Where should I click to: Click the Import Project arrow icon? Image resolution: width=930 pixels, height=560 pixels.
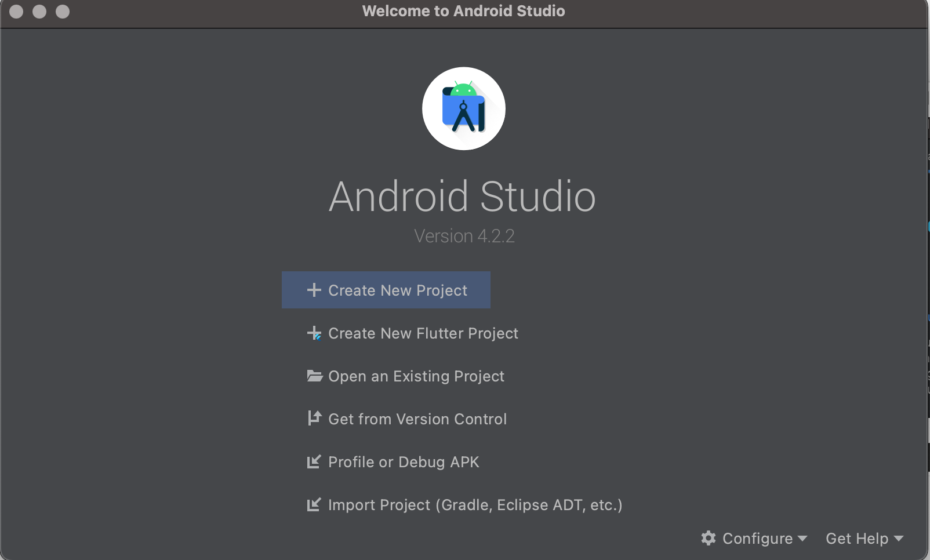[x=314, y=504]
